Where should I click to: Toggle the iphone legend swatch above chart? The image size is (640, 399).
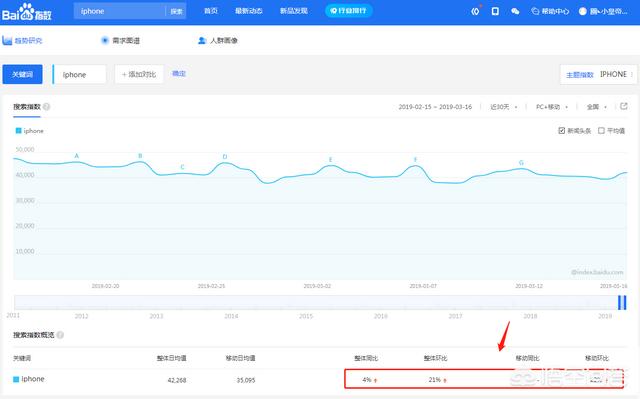tap(18, 131)
